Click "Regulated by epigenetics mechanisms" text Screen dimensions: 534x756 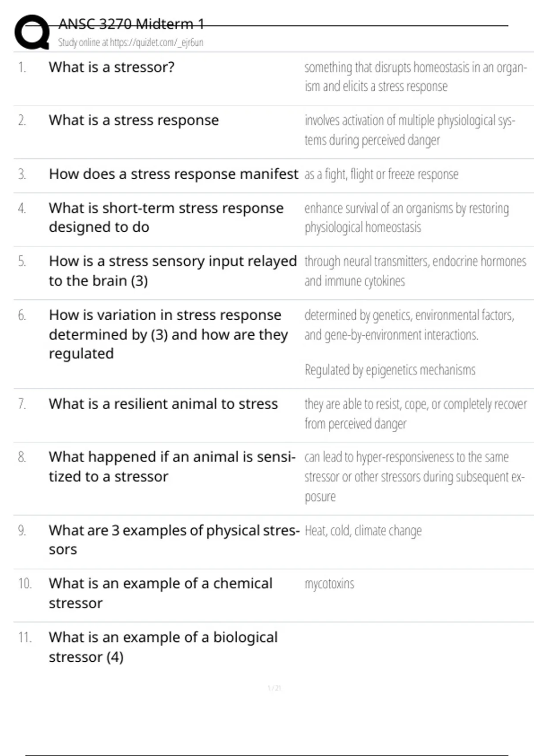(x=390, y=370)
